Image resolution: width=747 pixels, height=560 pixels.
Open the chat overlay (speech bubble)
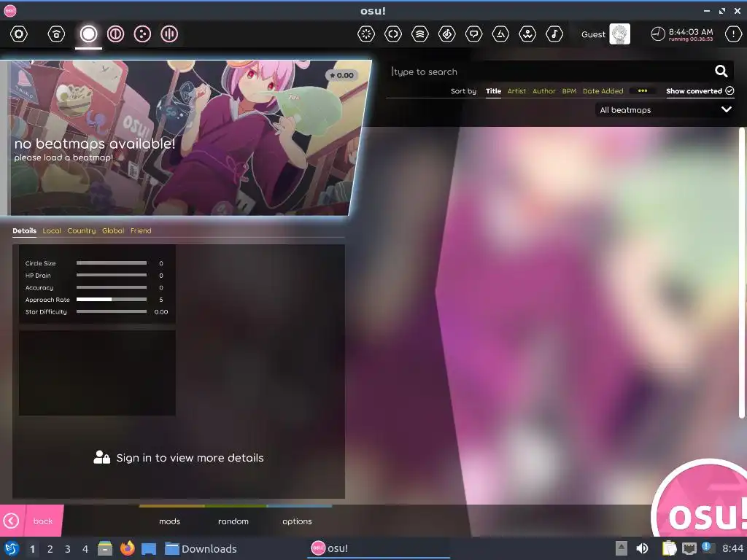point(473,34)
